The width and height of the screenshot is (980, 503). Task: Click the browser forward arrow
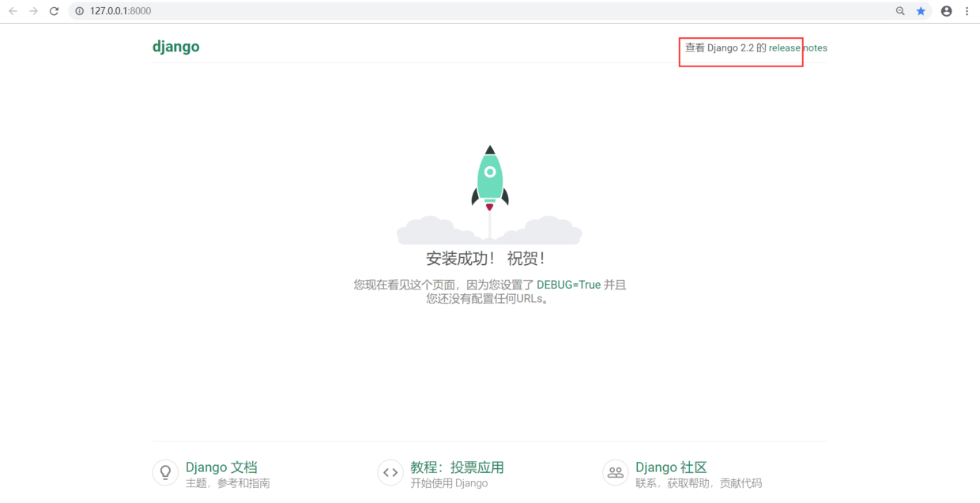tap(33, 11)
